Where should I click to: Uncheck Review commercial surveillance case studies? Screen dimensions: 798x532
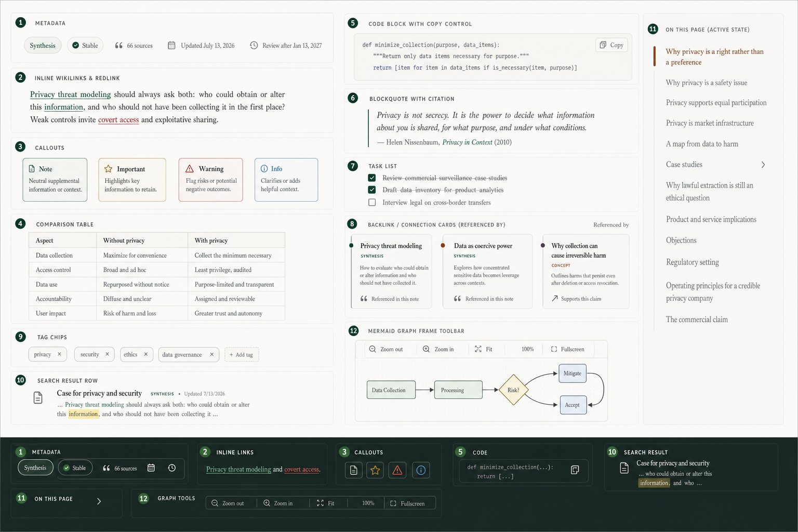click(372, 178)
